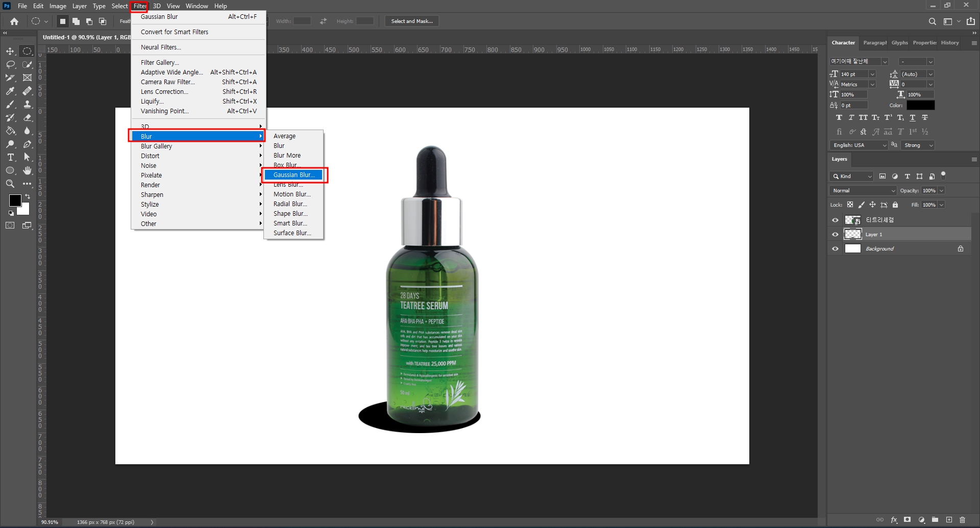Select the Clone Stamp tool

coord(27,104)
